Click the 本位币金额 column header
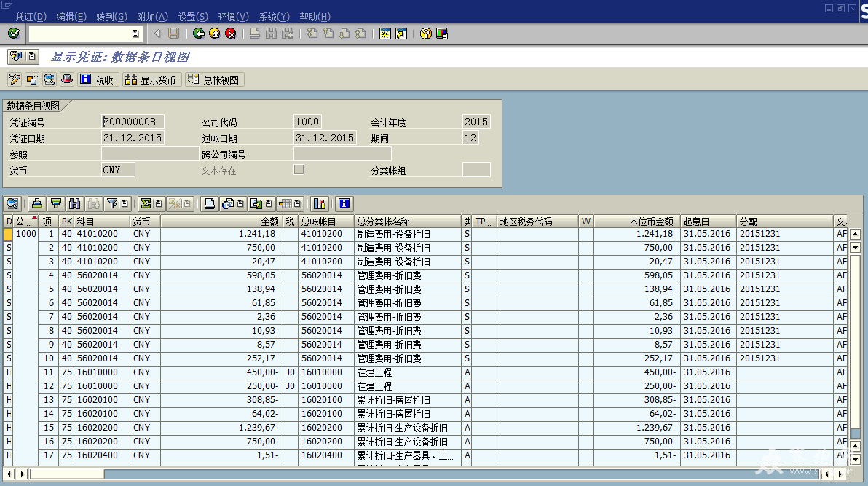The height and width of the screenshot is (486, 868). [636, 221]
